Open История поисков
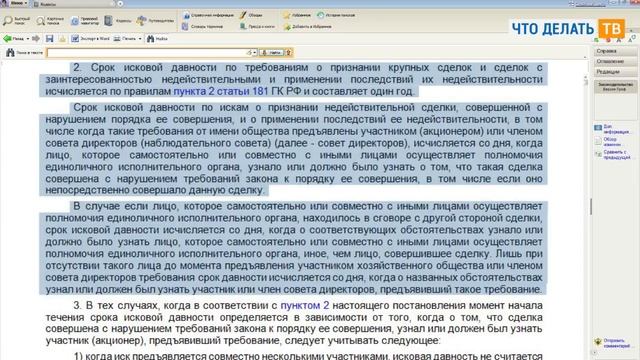The width and height of the screenshot is (640, 360). [x=336, y=15]
